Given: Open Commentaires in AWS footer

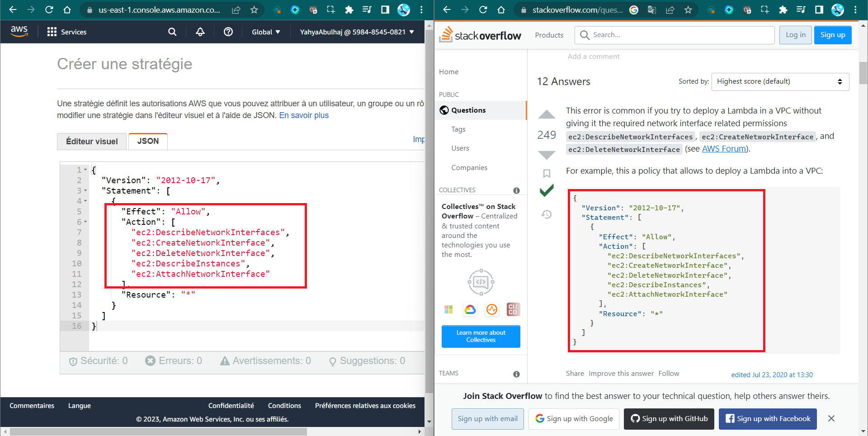Looking at the screenshot, I should pyautogui.click(x=32, y=406).
